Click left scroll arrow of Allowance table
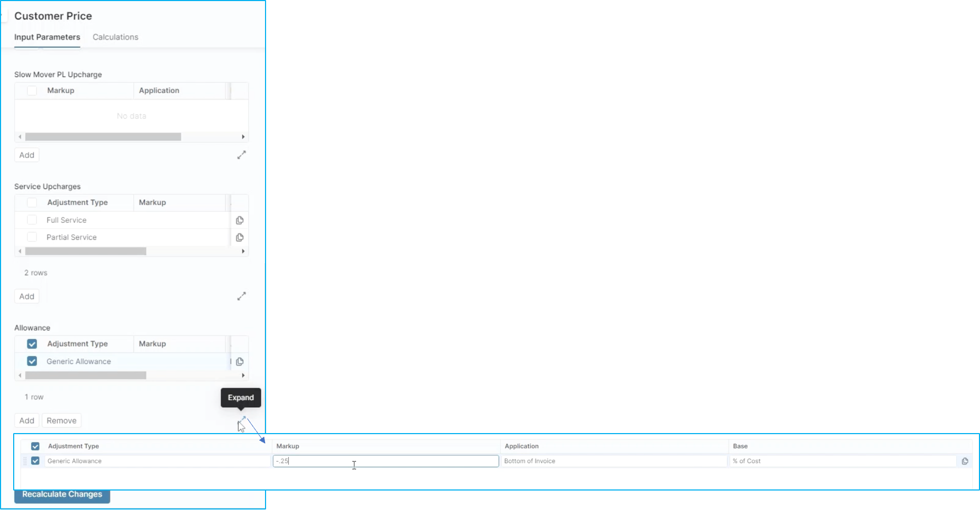Screen dimensions: 980x510 pos(20,376)
